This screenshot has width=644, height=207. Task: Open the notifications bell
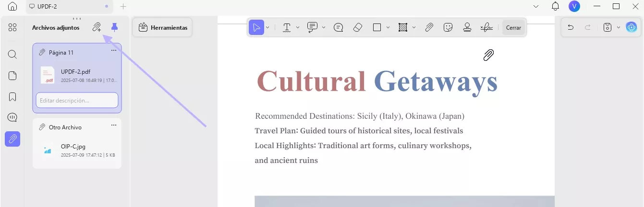555,6
